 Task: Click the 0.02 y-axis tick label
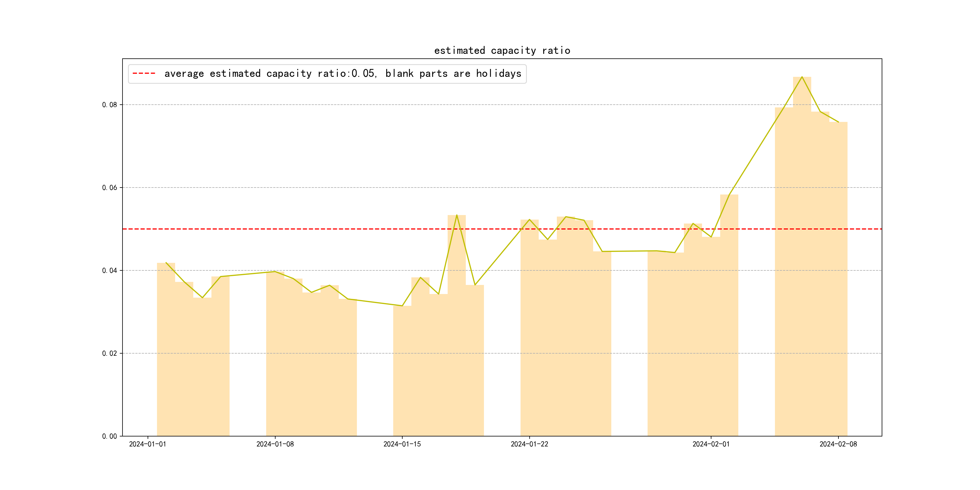click(109, 353)
